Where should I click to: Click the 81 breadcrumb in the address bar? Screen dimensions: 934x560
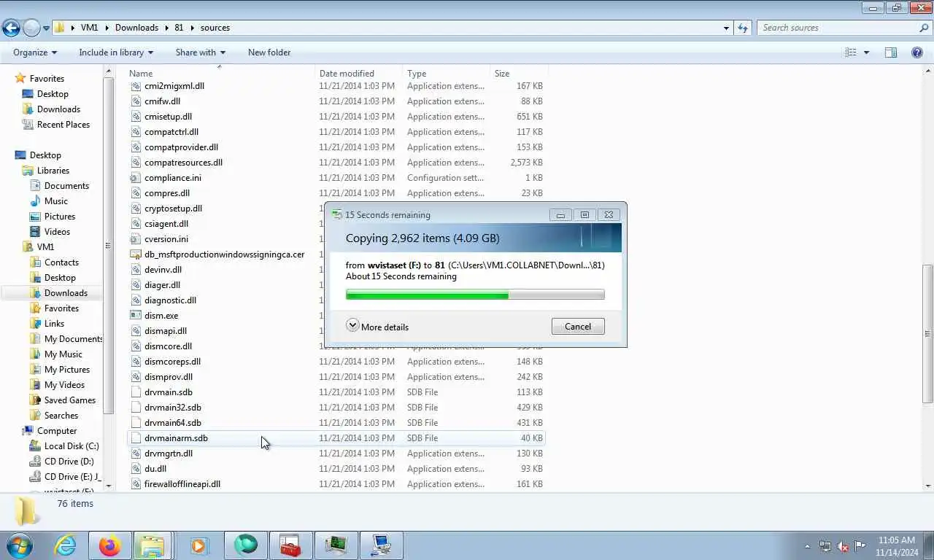(x=179, y=28)
